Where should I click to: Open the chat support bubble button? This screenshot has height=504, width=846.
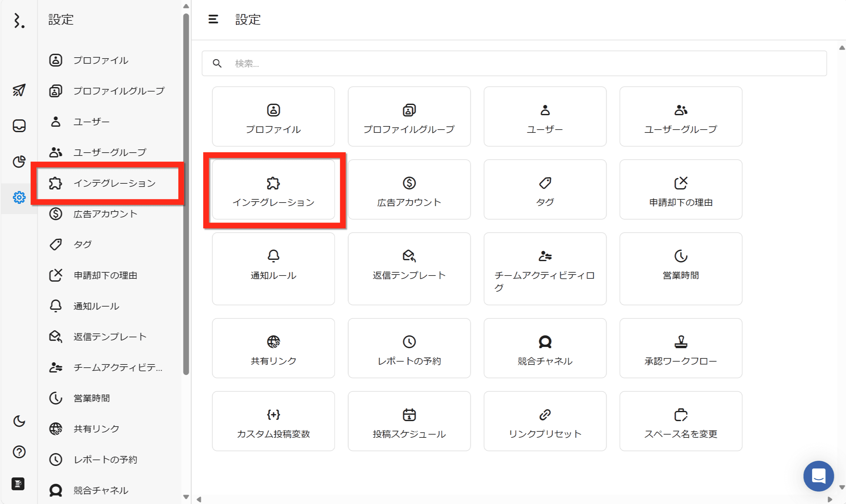[x=818, y=476]
